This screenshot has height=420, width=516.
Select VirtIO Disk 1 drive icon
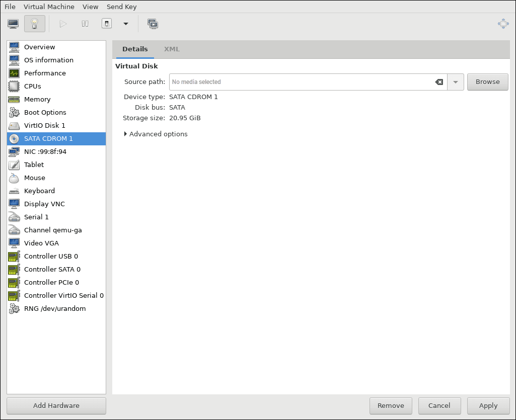pos(14,126)
